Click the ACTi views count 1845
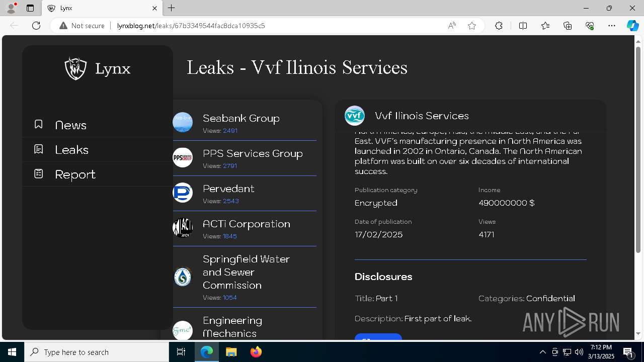This screenshot has width=644, height=362. point(230,236)
